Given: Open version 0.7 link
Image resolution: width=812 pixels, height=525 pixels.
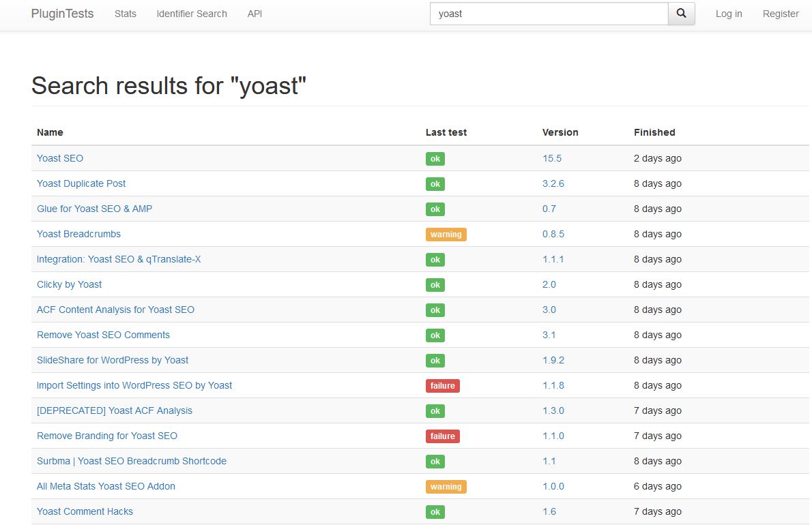Looking at the screenshot, I should coord(549,209).
